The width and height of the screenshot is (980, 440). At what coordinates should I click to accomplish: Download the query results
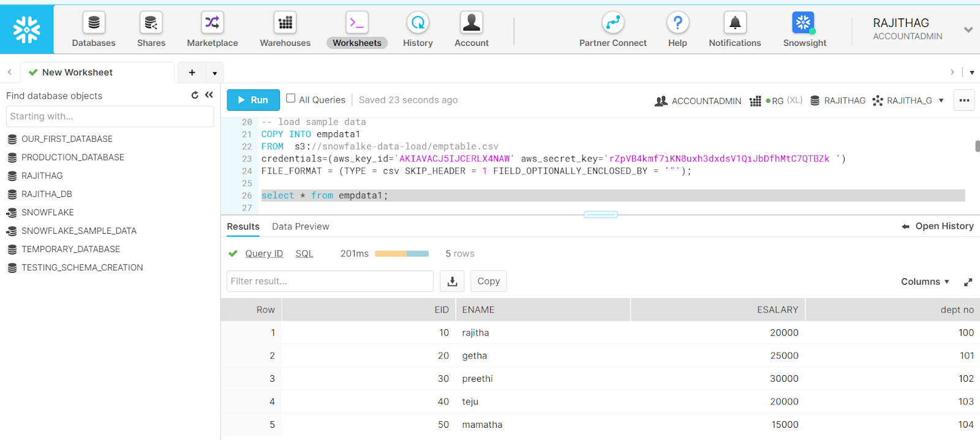452,281
